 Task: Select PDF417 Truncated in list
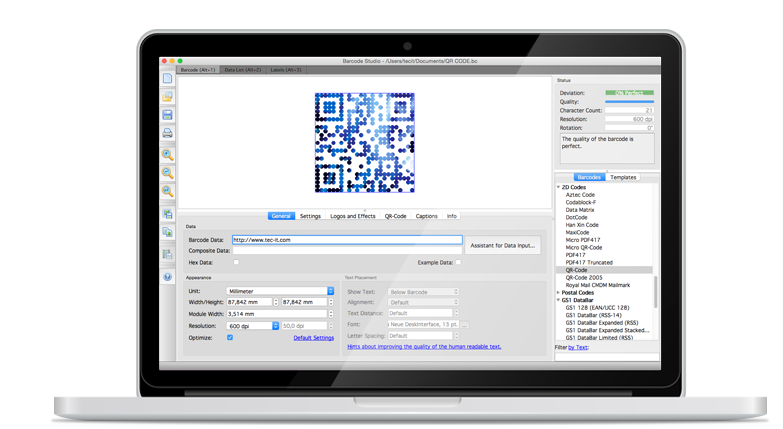[589, 262]
